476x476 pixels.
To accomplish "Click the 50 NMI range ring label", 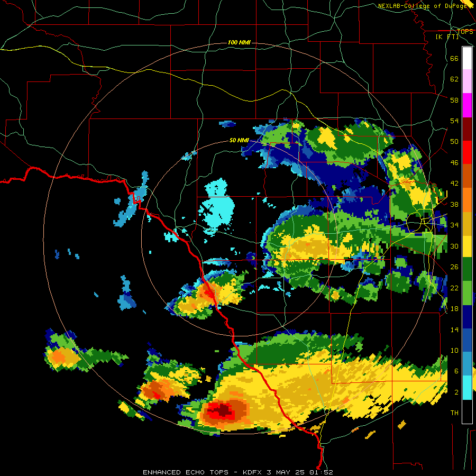I will pyautogui.click(x=239, y=140).
